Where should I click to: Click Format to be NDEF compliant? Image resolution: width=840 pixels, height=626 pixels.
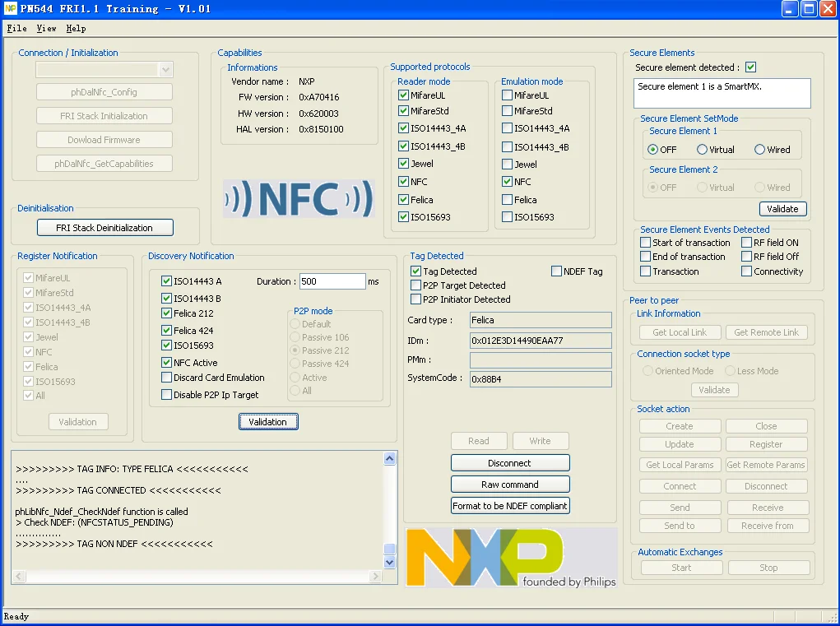pos(509,506)
